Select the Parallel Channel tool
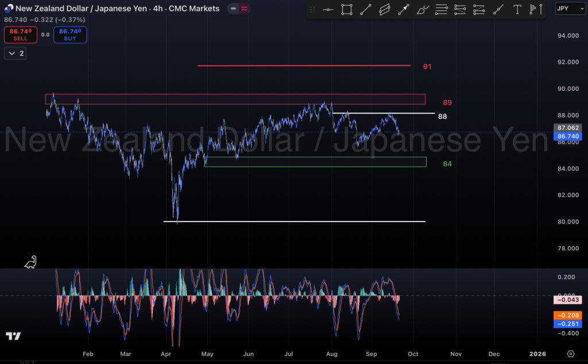The height and width of the screenshot is (364, 588). point(385,10)
